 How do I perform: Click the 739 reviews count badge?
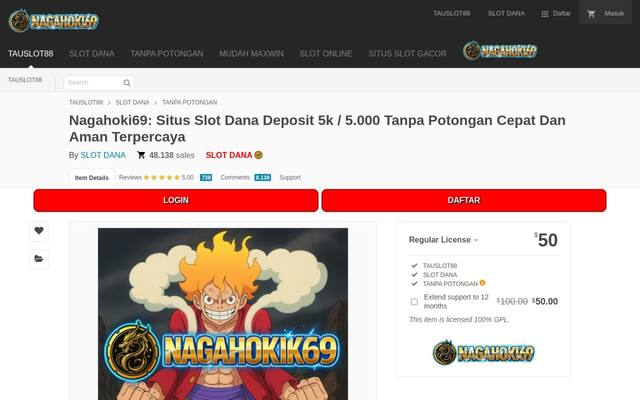point(206,178)
